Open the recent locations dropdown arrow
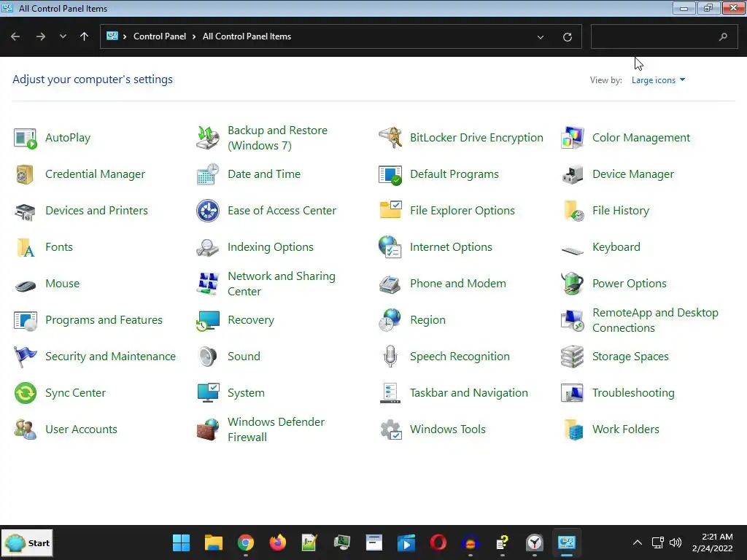 click(x=63, y=36)
